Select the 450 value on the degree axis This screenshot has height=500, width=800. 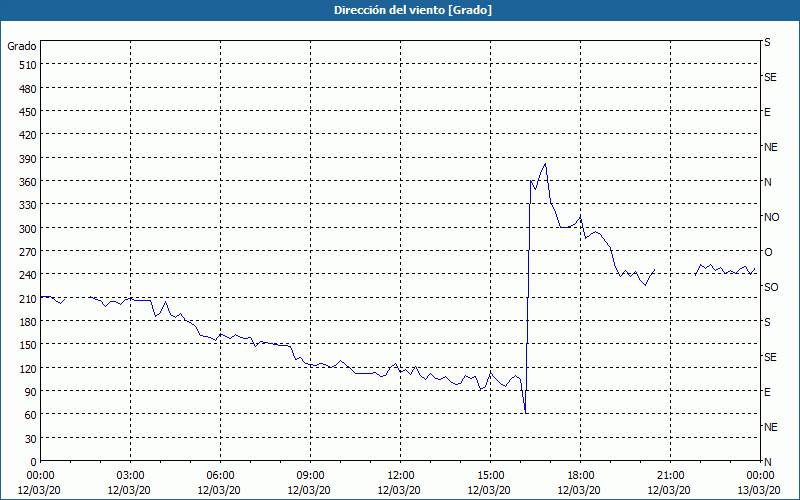(28, 112)
